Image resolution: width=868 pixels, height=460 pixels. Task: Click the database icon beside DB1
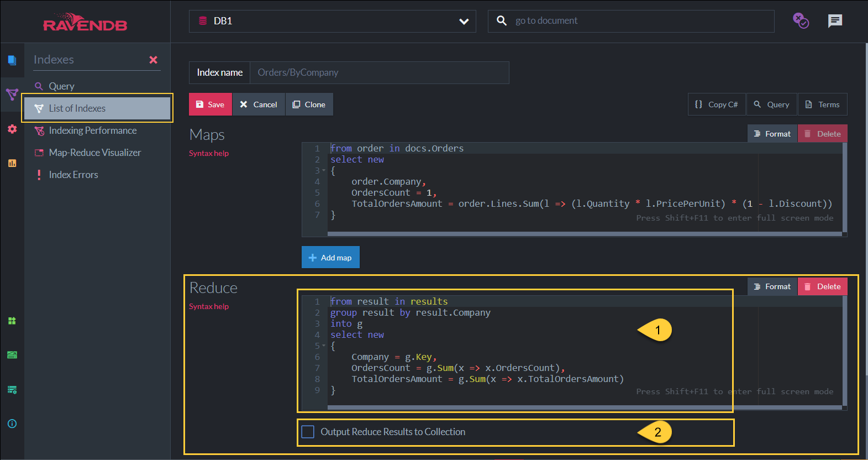pyautogui.click(x=203, y=21)
